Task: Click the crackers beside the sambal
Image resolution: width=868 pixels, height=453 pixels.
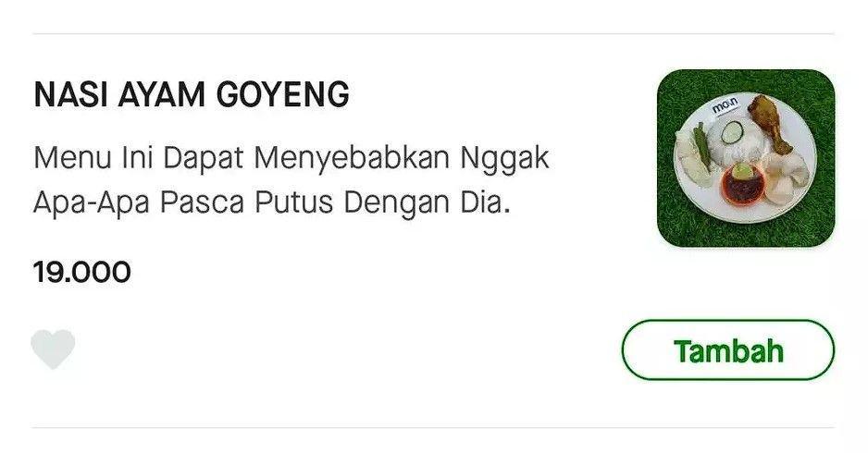Action: [x=787, y=176]
